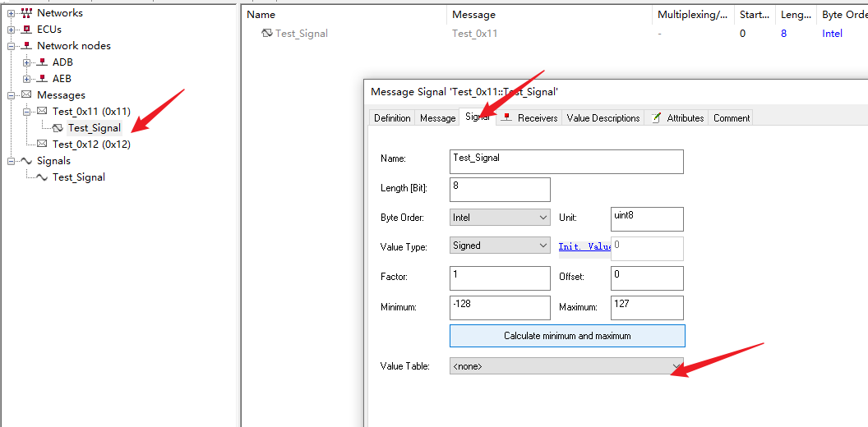Switch to the Message tab

(x=437, y=117)
